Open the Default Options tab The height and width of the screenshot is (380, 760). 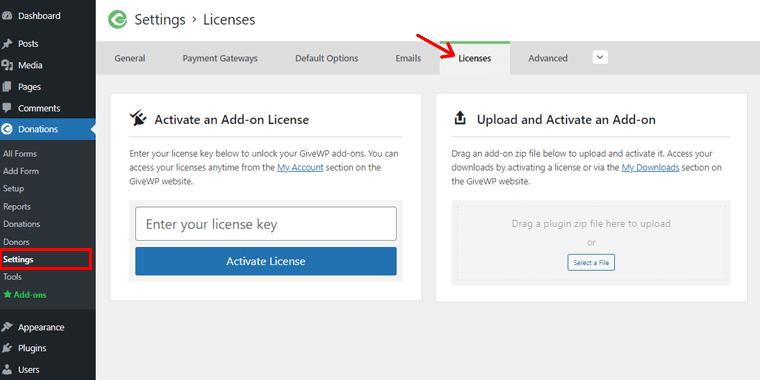[x=327, y=58]
